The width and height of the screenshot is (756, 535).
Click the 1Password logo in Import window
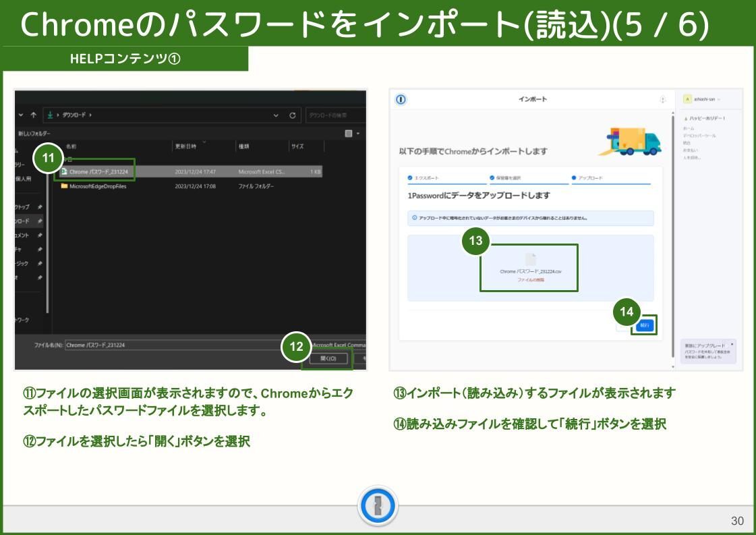[x=401, y=99]
